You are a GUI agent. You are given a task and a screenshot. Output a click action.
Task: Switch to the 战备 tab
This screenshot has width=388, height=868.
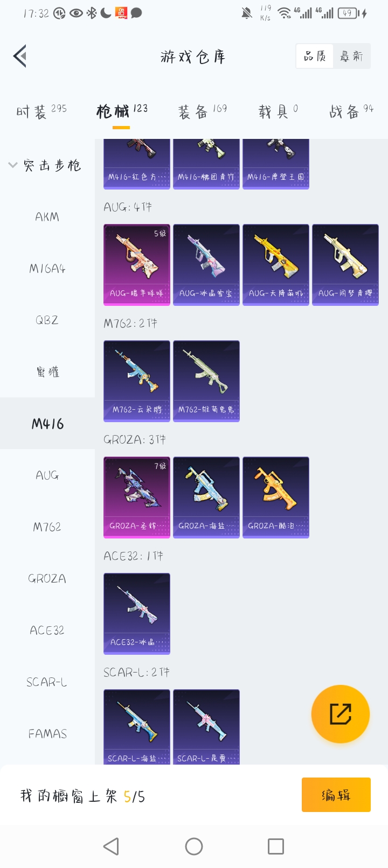(351, 111)
